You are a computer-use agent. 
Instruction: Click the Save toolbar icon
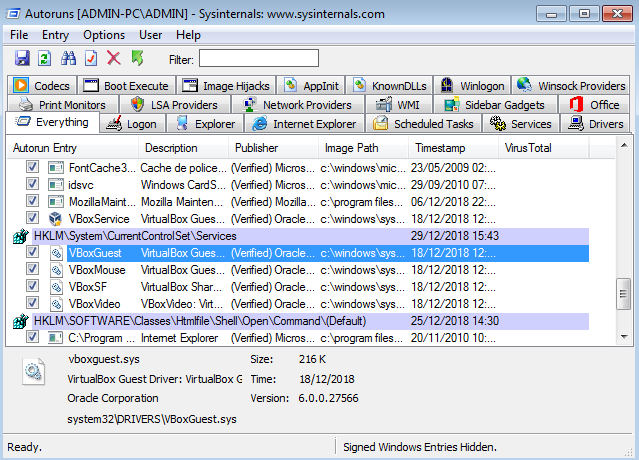(x=22, y=58)
